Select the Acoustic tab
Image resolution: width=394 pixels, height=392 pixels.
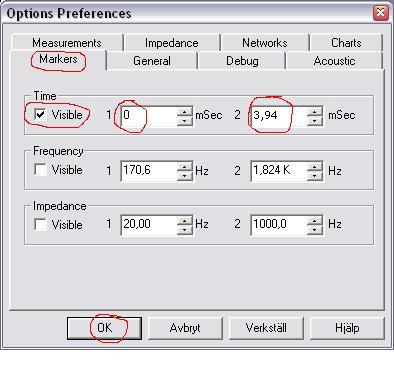(334, 61)
